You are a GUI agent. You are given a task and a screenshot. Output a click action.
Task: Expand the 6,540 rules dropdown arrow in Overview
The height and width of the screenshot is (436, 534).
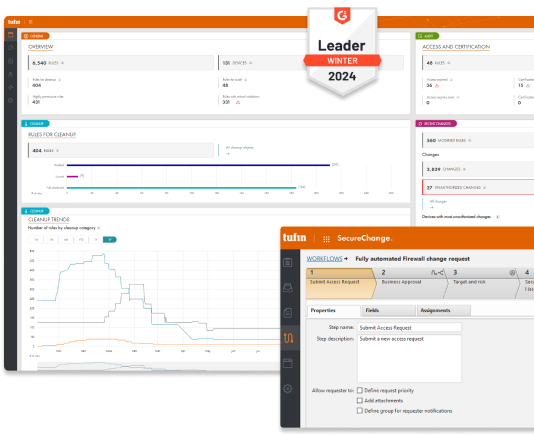(x=62, y=63)
